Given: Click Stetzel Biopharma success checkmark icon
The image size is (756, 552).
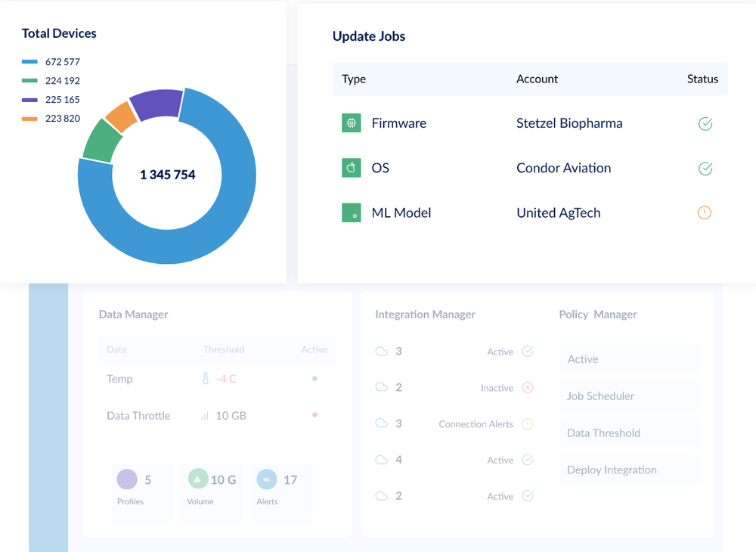Looking at the screenshot, I should [x=705, y=124].
